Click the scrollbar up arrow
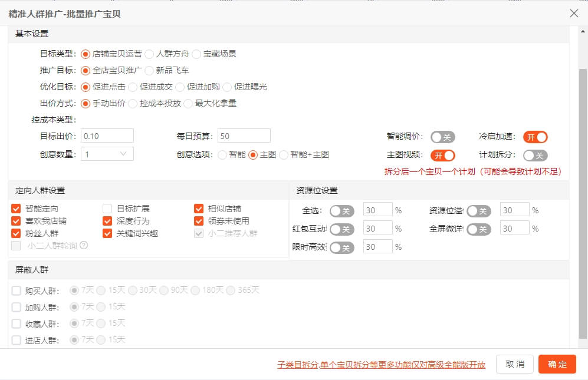The height and width of the screenshot is (380, 588). coord(583,31)
